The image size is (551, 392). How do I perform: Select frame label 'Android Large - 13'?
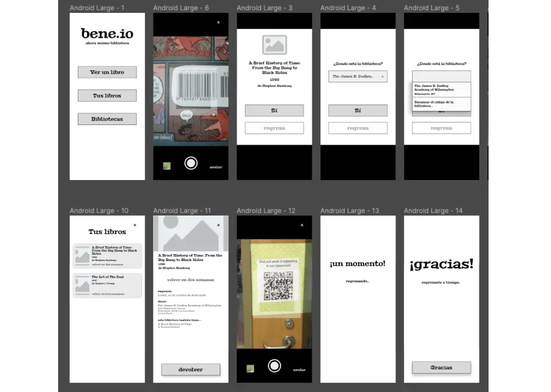point(350,211)
